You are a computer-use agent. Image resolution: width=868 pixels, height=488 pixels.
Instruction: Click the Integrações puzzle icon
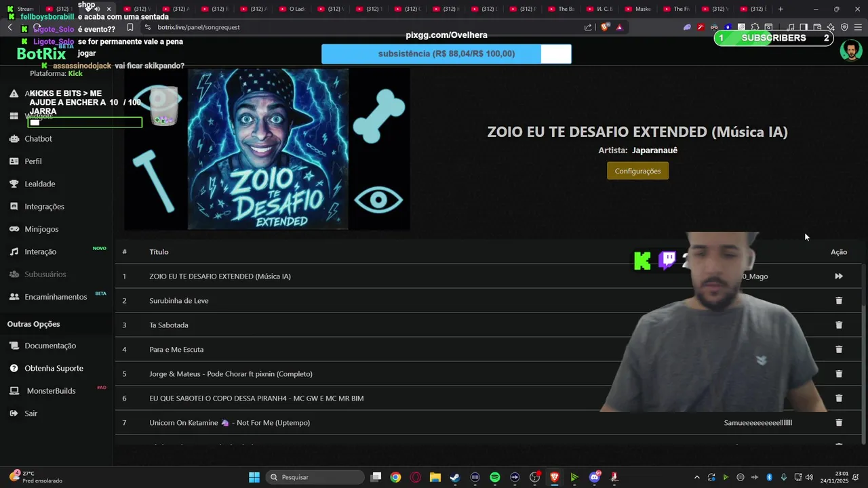click(x=14, y=206)
